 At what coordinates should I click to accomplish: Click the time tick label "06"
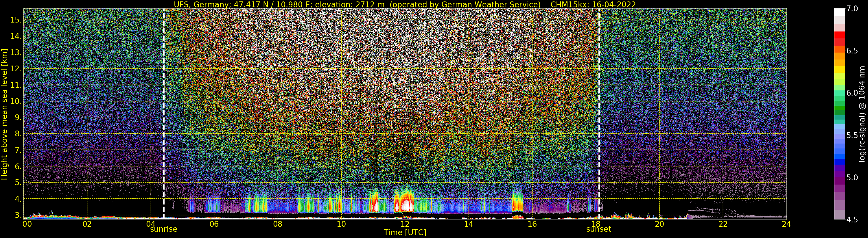[214, 224]
